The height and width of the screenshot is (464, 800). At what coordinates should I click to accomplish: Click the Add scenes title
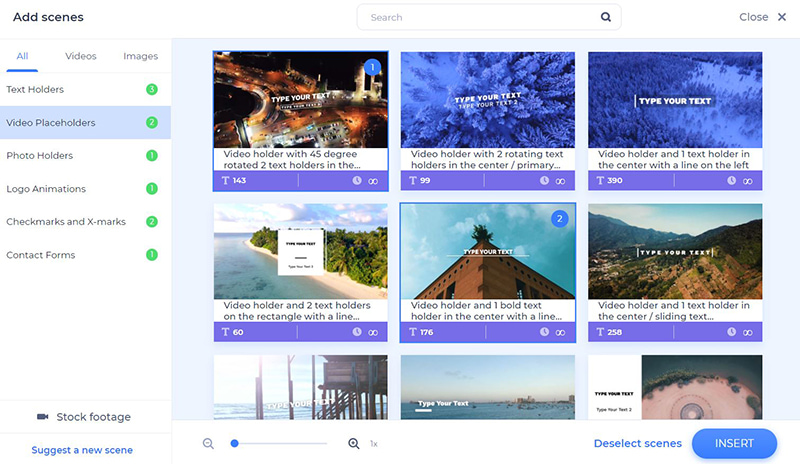click(48, 17)
